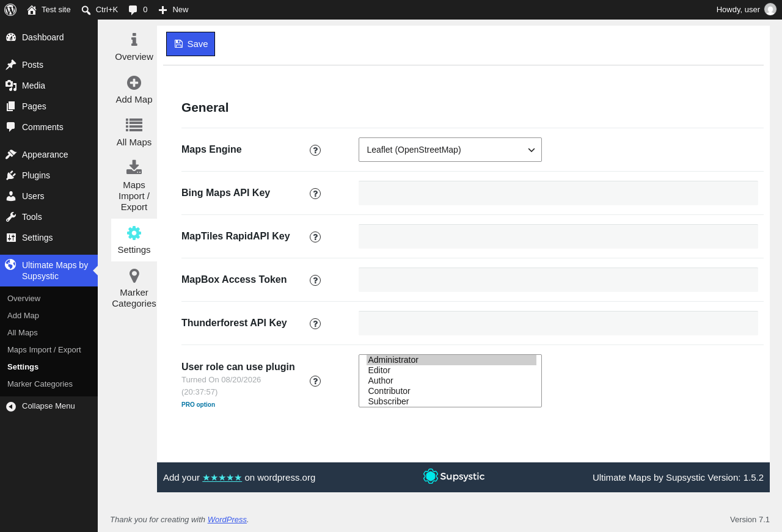This screenshot has height=532, width=782.
Task: Open the comments bubble in admin bar
Action: [133, 10]
